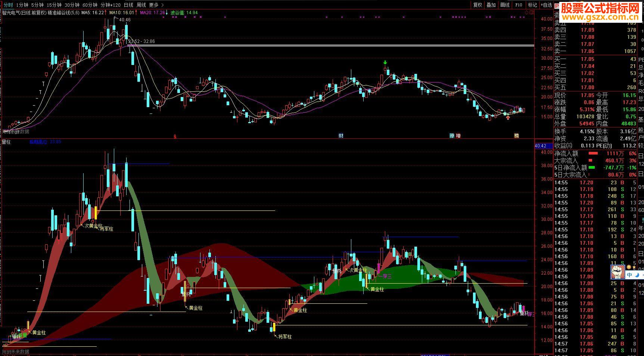Click the green down arrow signal marker

385,62
